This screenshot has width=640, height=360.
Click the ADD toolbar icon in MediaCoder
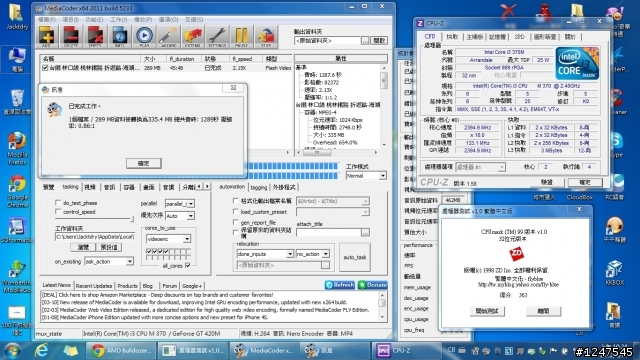(46, 37)
